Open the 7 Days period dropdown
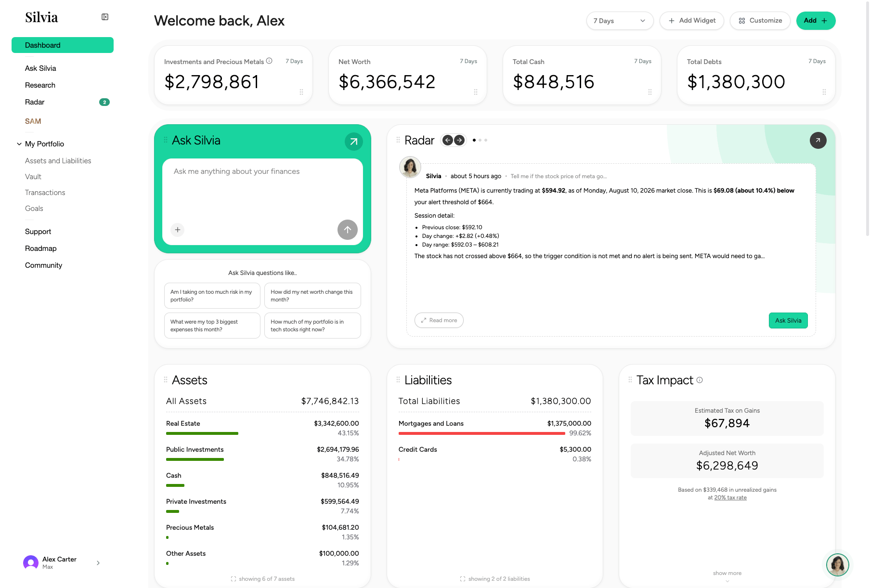 pos(620,21)
